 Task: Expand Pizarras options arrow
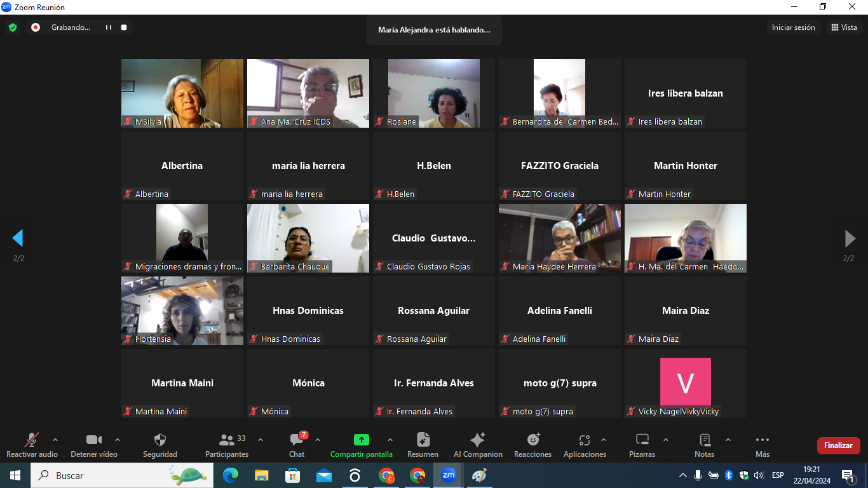[666, 440]
